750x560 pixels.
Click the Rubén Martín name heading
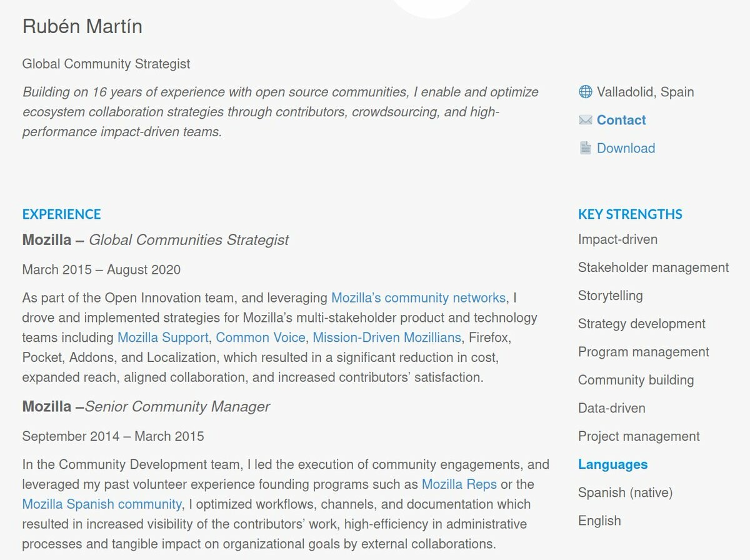pyautogui.click(x=82, y=27)
